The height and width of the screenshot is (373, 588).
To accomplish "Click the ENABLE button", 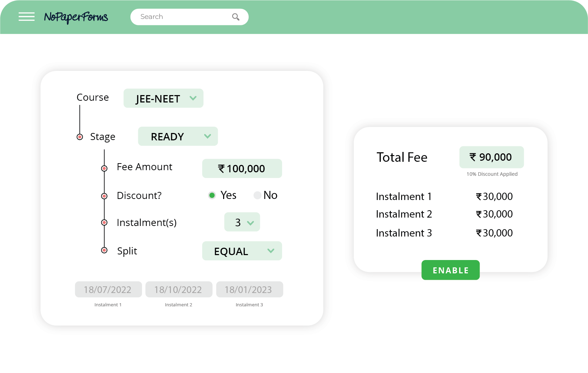I will (450, 270).
